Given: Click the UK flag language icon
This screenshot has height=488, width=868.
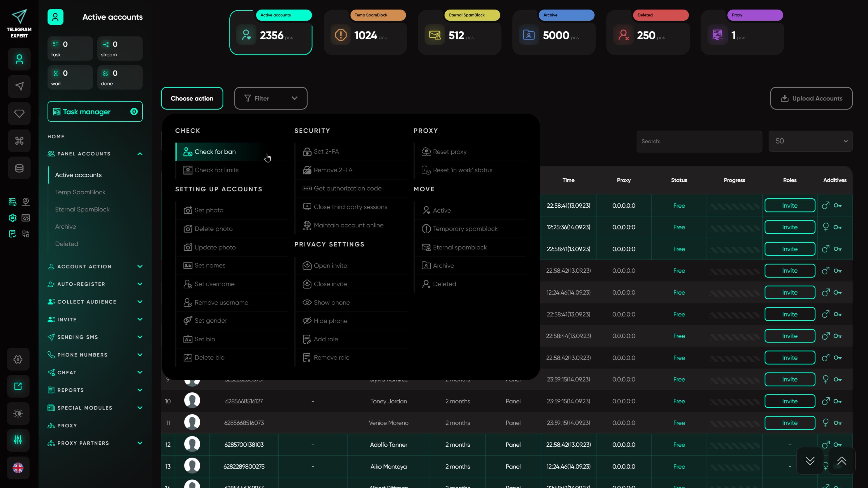Looking at the screenshot, I should pos(18,467).
